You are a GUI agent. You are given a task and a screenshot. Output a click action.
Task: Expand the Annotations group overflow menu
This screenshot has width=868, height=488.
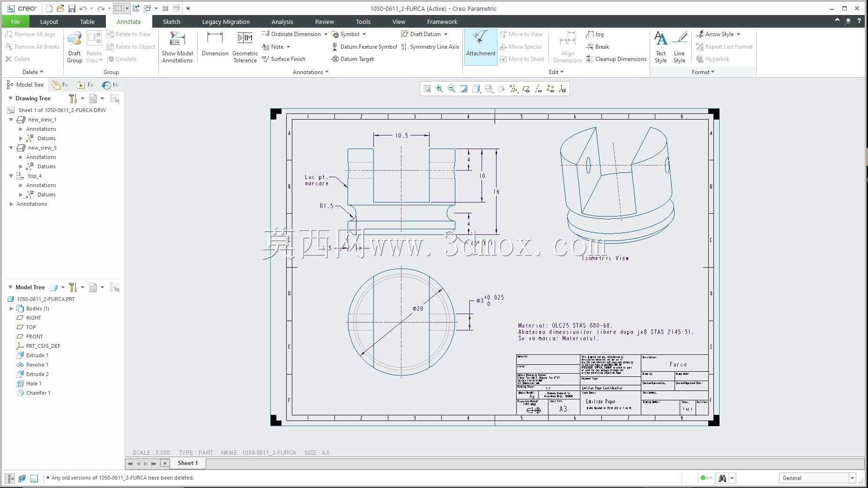coord(311,72)
